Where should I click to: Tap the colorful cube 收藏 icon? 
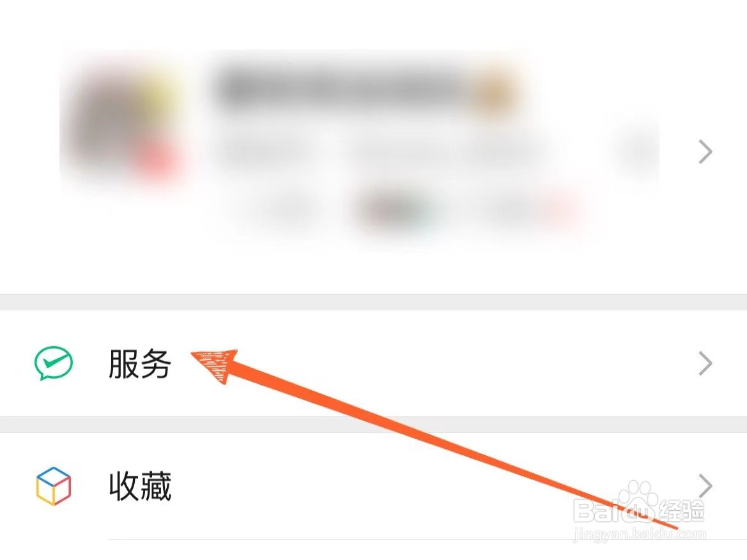tap(54, 486)
